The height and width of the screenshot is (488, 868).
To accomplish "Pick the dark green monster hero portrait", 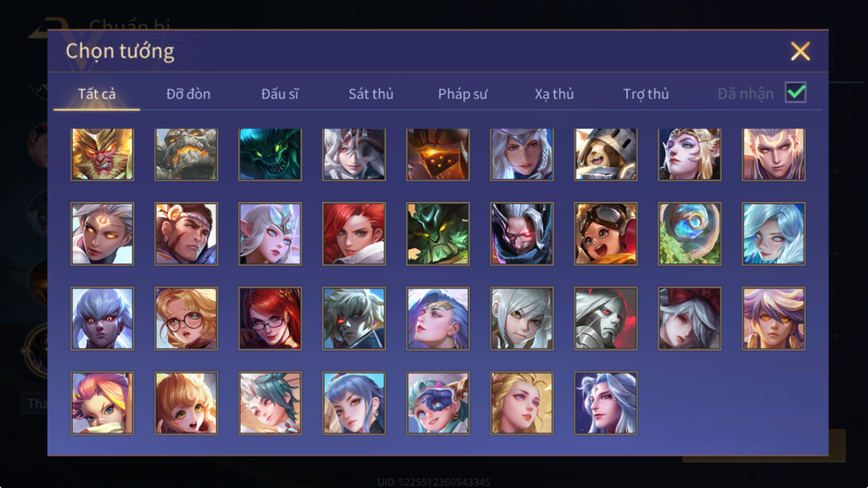I will [x=270, y=154].
